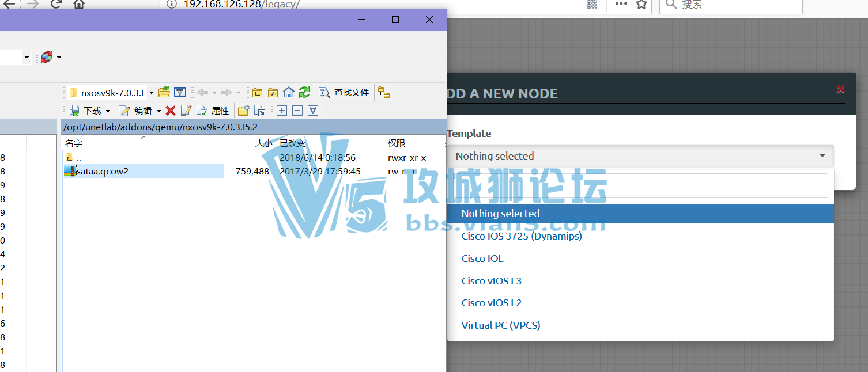Sort by the 名字 name column header
868x372 pixels.
[x=144, y=143]
